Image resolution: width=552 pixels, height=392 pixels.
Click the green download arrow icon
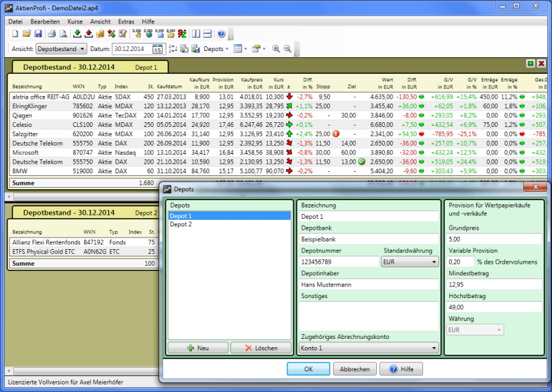pyautogui.click(x=77, y=33)
